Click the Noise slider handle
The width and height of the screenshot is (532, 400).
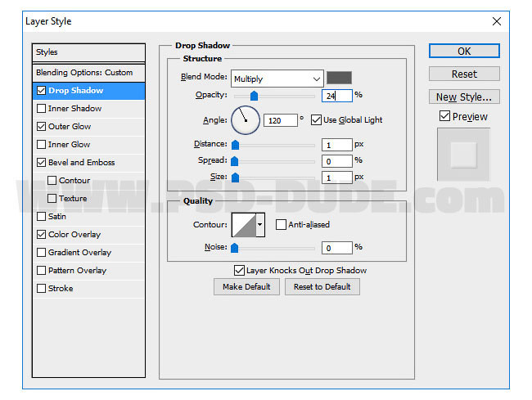tap(234, 248)
